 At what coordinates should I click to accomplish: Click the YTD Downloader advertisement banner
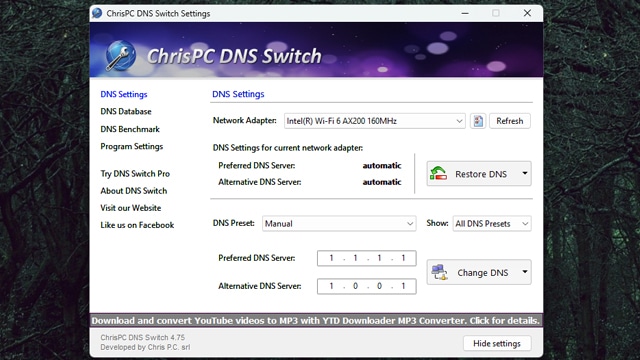pos(316,320)
